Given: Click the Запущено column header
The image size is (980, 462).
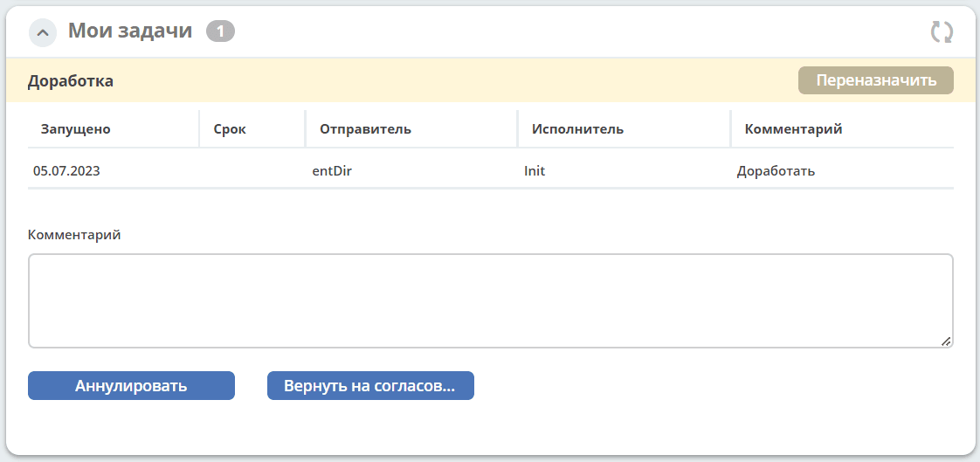Looking at the screenshot, I should pyautogui.click(x=76, y=129).
